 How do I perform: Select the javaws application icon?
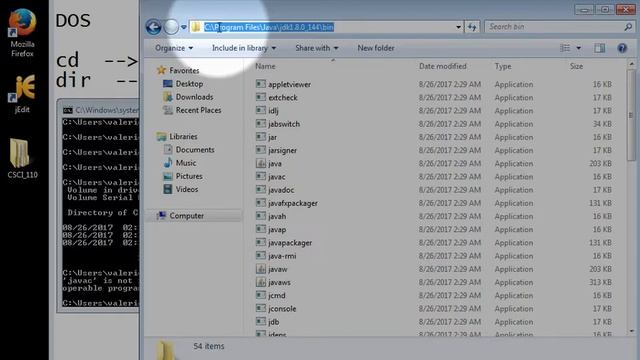click(260, 282)
